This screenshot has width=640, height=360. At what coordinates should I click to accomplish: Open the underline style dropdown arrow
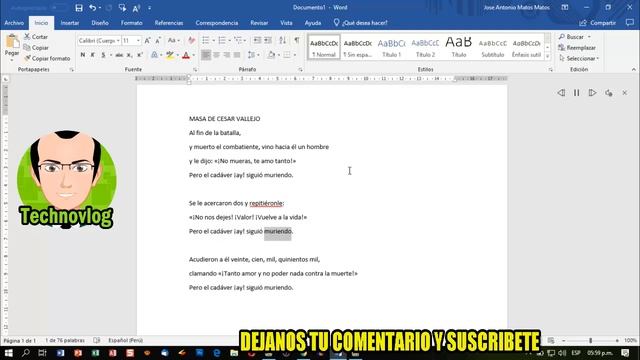click(x=111, y=55)
